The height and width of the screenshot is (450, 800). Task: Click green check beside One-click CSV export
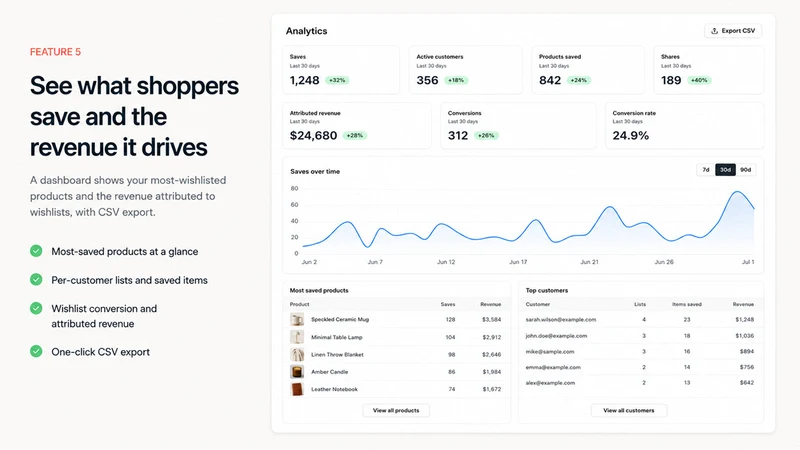coord(36,352)
